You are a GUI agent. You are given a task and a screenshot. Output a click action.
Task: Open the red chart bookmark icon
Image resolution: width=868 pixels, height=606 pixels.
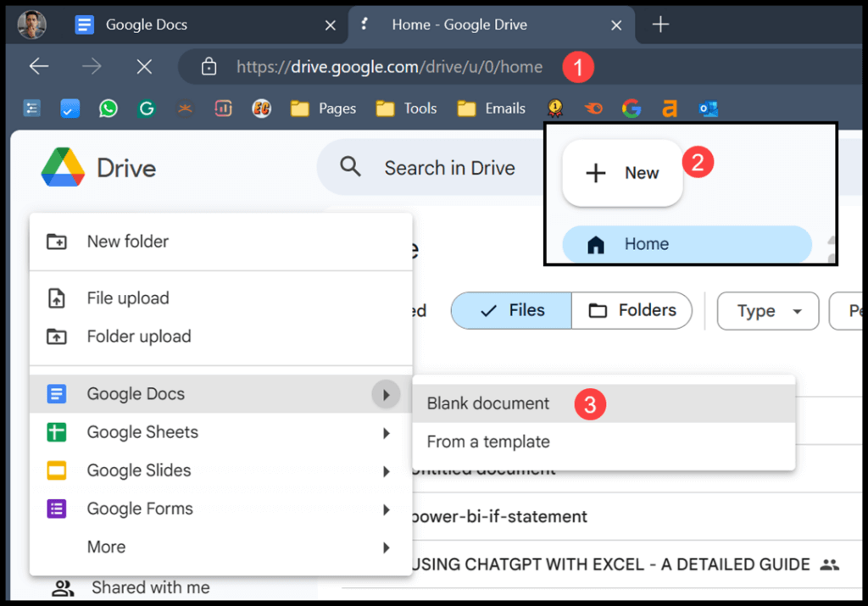pos(223,108)
